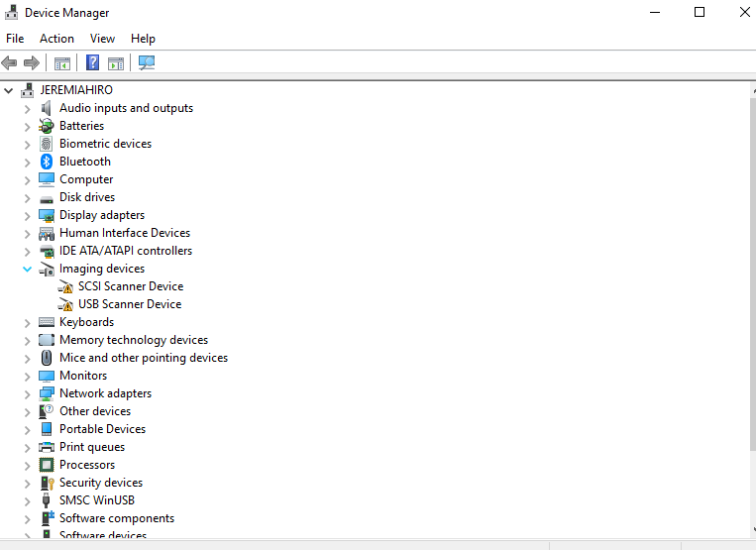Click Scan for hardware changes toolbar icon

147,62
